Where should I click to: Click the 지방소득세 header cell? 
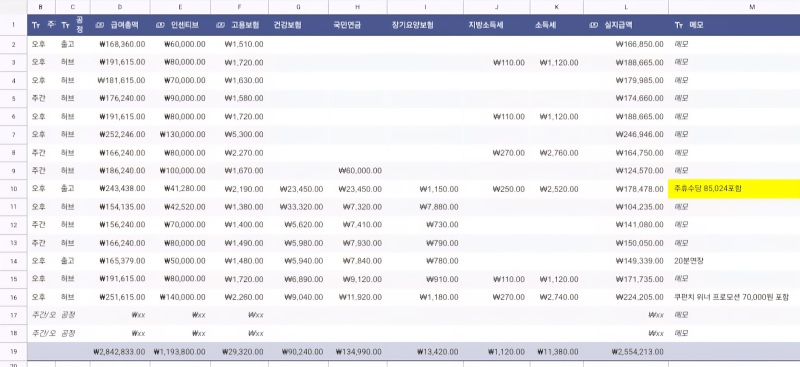(497, 25)
